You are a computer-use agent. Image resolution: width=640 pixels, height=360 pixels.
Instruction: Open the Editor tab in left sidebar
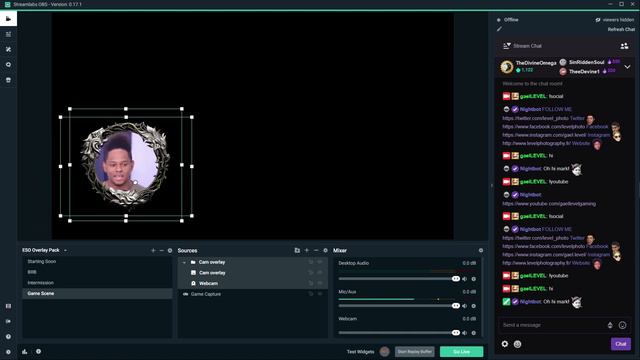pyautogui.click(x=8, y=18)
